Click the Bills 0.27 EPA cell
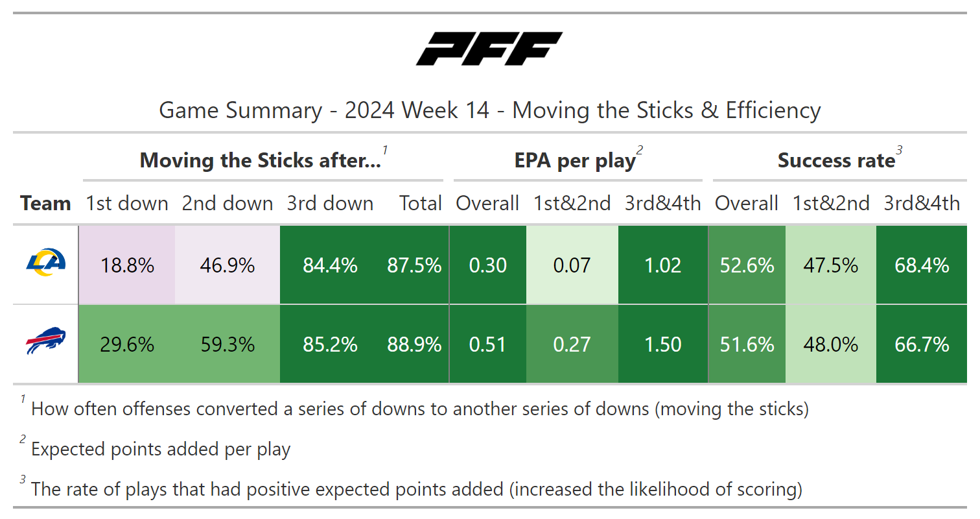 (x=572, y=344)
